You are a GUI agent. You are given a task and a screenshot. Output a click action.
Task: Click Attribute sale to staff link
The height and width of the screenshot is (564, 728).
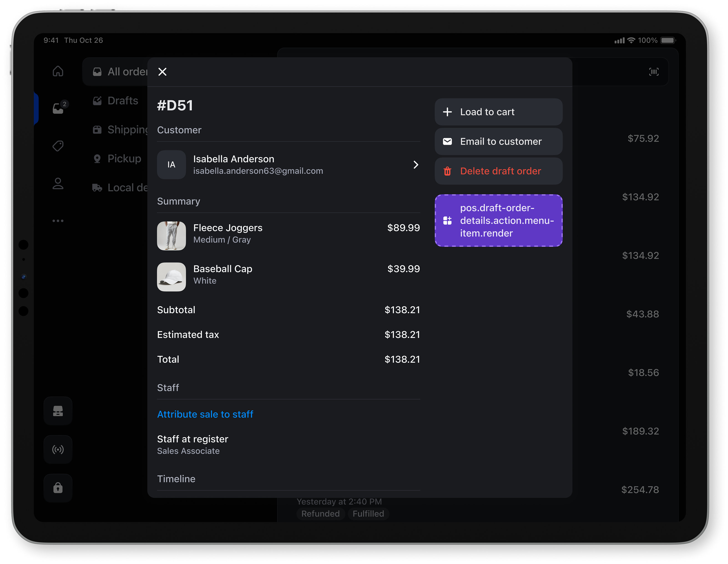tap(205, 414)
